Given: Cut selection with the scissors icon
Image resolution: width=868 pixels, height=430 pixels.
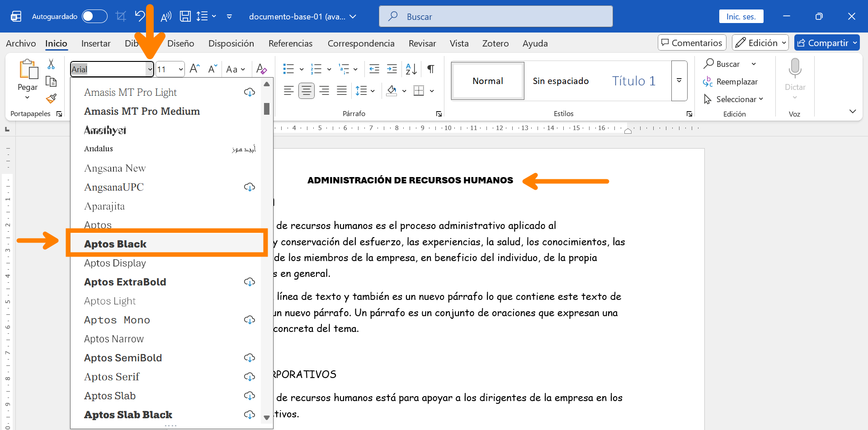Looking at the screenshot, I should (51, 63).
